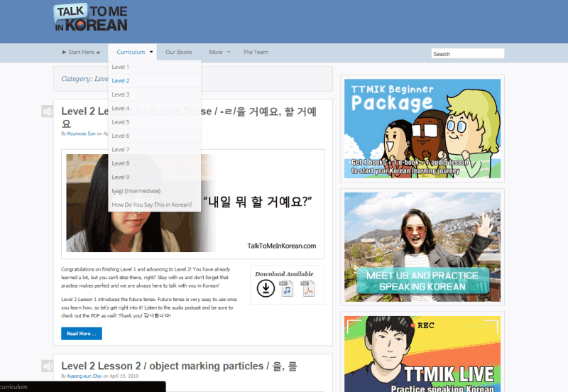Viewport: 568px width, 392px height.
Task: Choose How Do You Say This in Korean?
Action: [x=155, y=205]
